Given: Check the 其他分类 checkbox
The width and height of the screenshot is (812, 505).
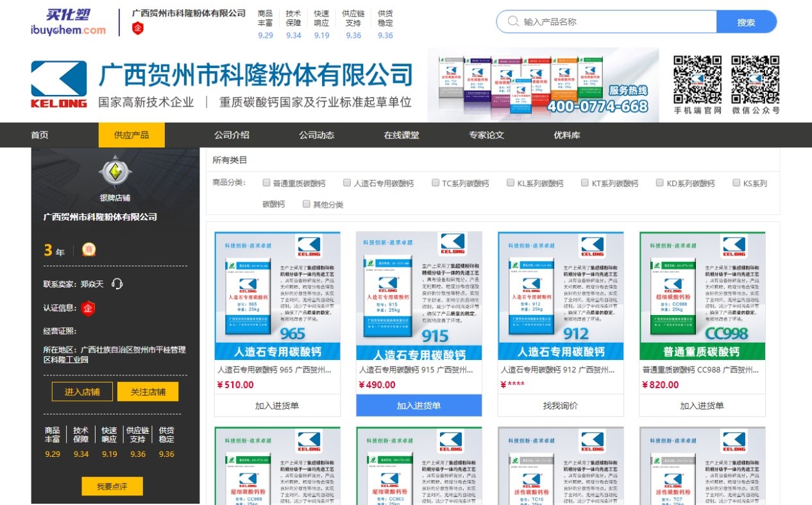Looking at the screenshot, I should pos(307,204).
